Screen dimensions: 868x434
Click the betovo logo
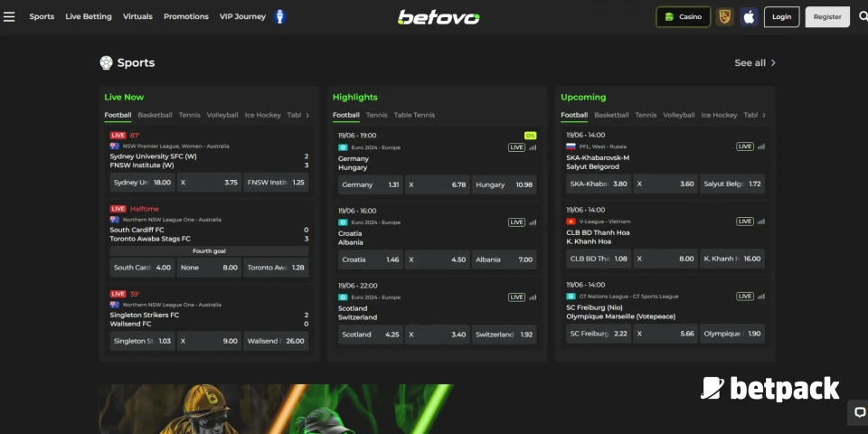pos(439,16)
